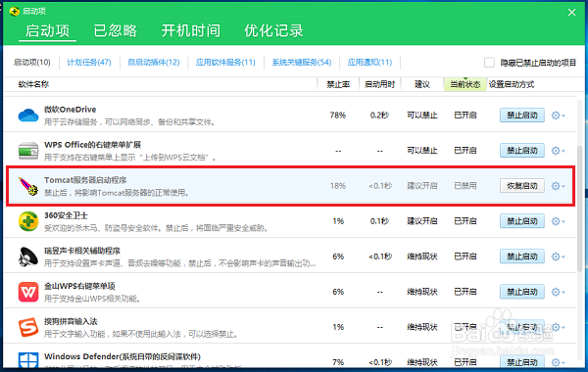The width and height of the screenshot is (588, 372).
Task: Click the 78% 禁止率 value for OneDrive
Action: [x=338, y=116]
